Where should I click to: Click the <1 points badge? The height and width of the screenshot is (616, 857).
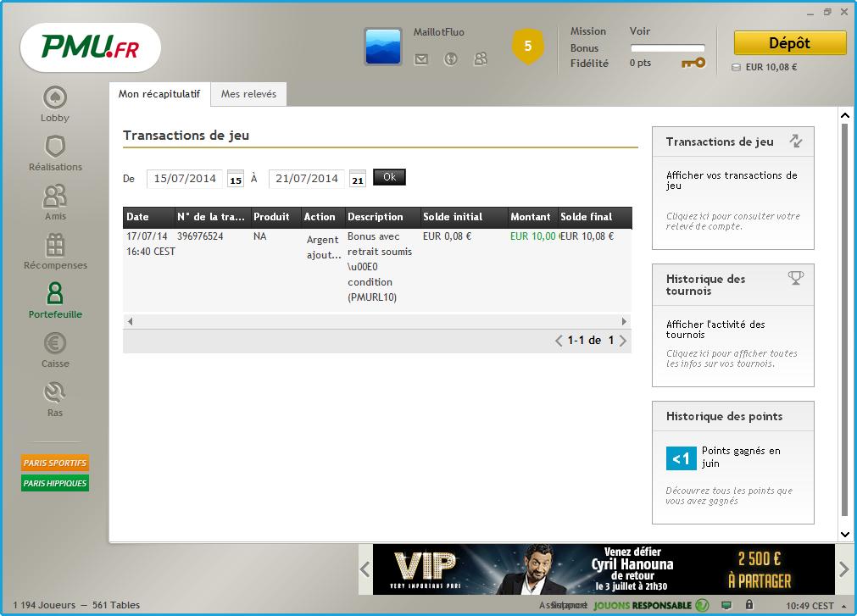[681, 458]
